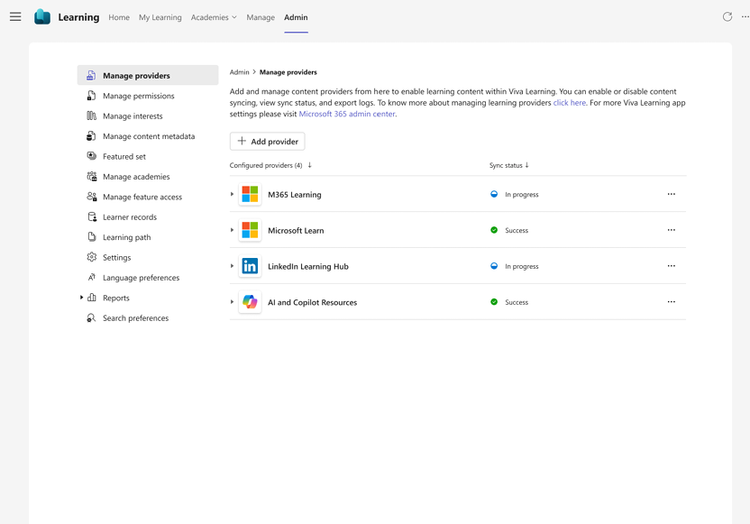Expand the Reports section in sidebar

tap(81, 298)
